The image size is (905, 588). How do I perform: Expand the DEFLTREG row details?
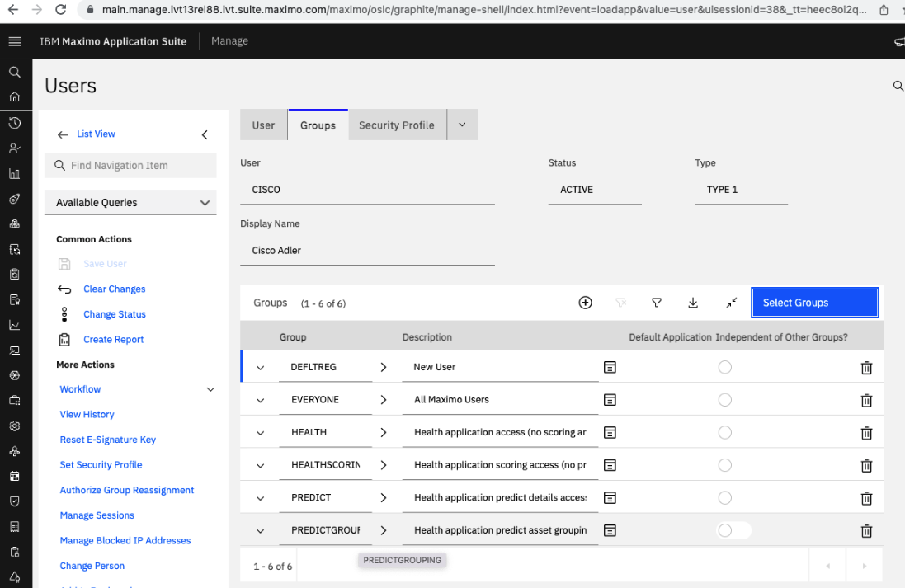click(x=261, y=368)
